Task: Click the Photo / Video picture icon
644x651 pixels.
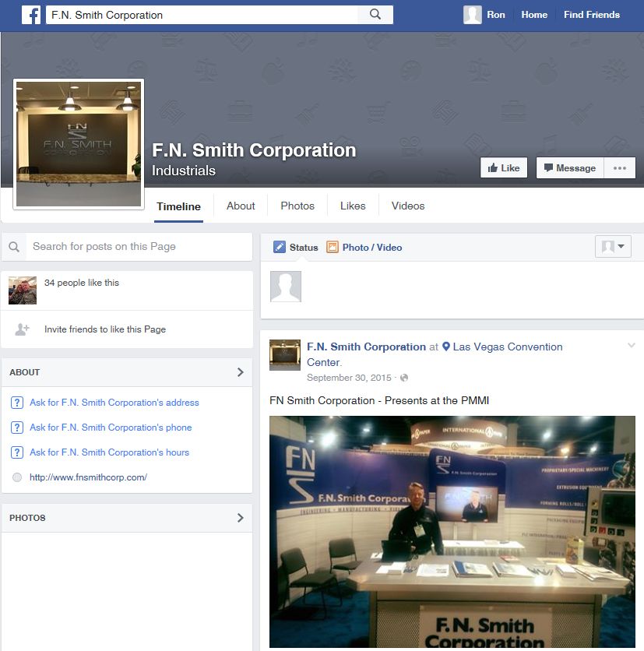Action: pyautogui.click(x=333, y=247)
